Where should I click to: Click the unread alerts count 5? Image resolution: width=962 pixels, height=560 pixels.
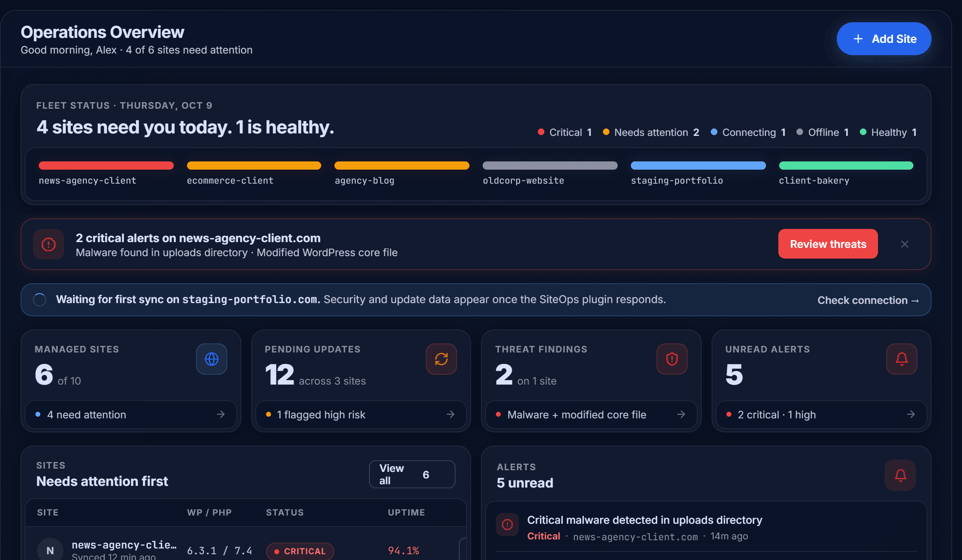click(x=734, y=375)
